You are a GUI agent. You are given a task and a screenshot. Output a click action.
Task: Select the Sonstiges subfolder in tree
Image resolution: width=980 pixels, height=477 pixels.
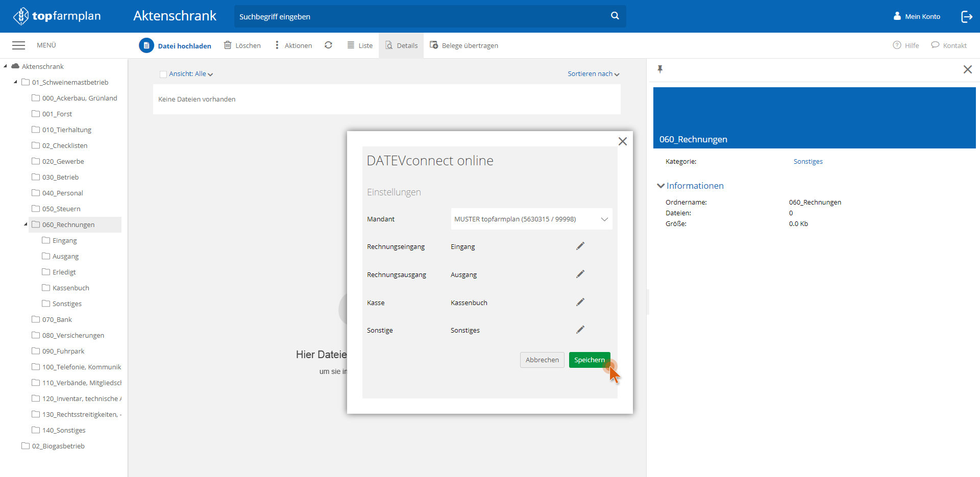point(62,304)
